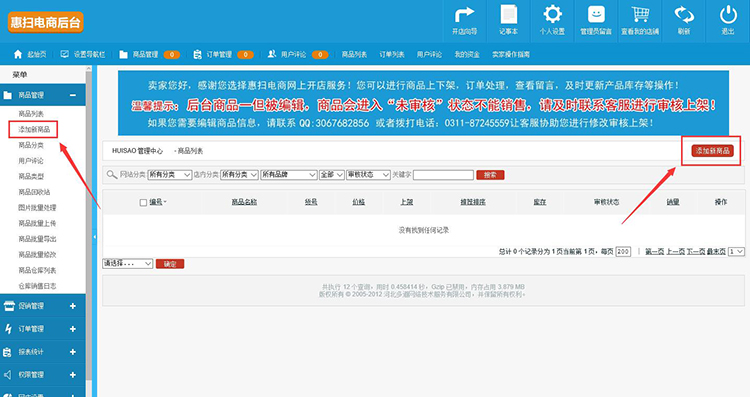
Task: Expand the 订单管理 sidebar section
Action: click(73, 329)
